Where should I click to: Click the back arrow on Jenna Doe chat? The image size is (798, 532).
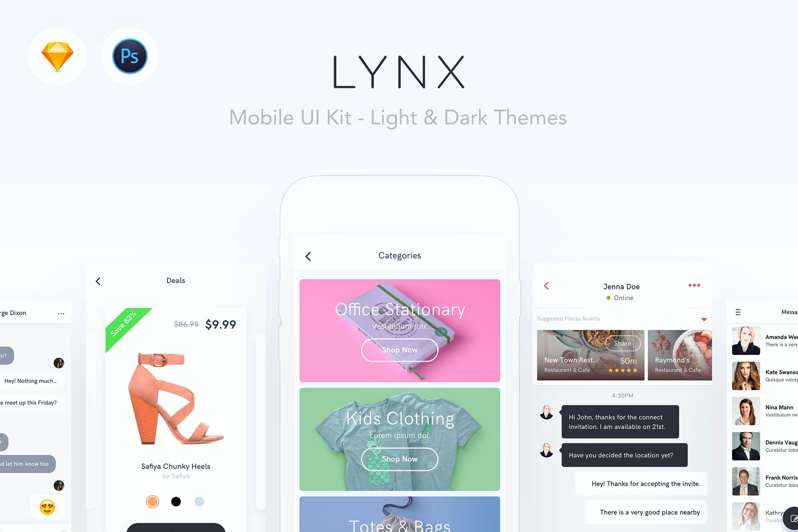coord(546,286)
